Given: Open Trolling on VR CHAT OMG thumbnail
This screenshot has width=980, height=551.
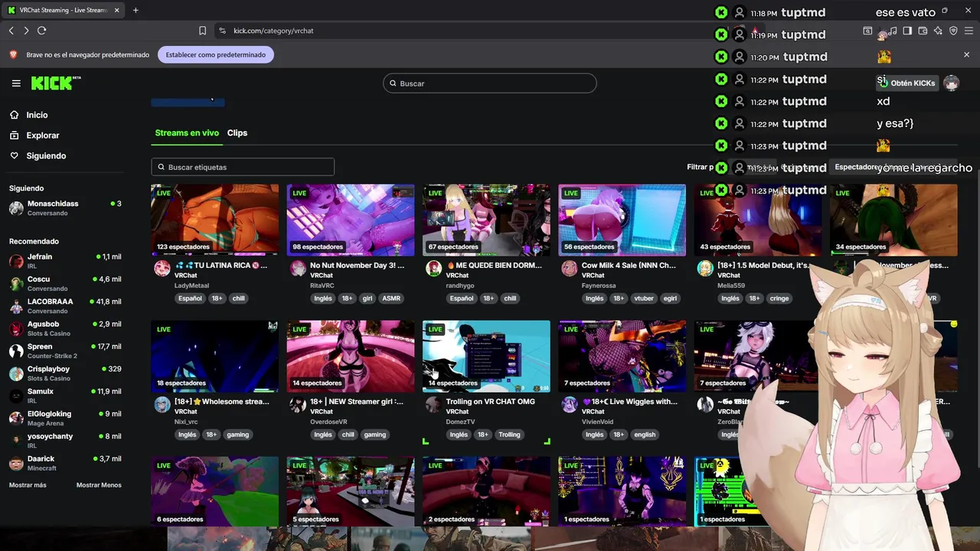Looking at the screenshot, I should click(486, 356).
